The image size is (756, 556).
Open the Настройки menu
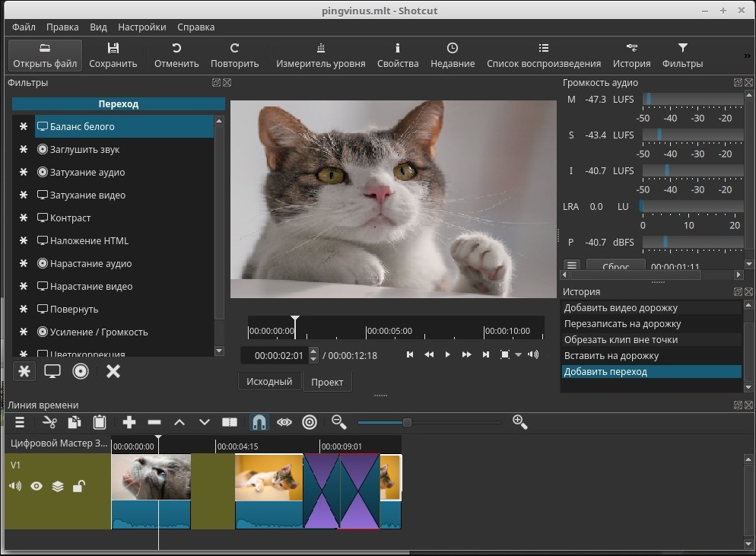pyautogui.click(x=142, y=27)
